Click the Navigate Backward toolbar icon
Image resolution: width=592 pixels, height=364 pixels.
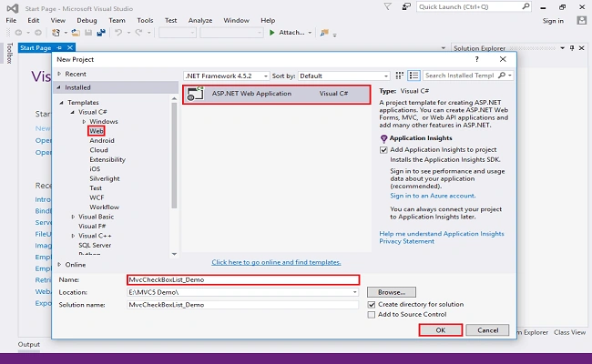point(18,33)
